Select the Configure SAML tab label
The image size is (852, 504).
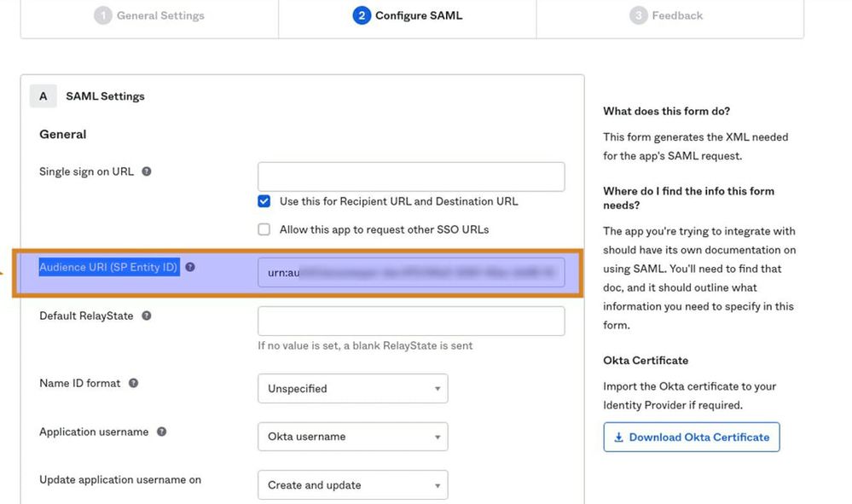click(x=419, y=15)
